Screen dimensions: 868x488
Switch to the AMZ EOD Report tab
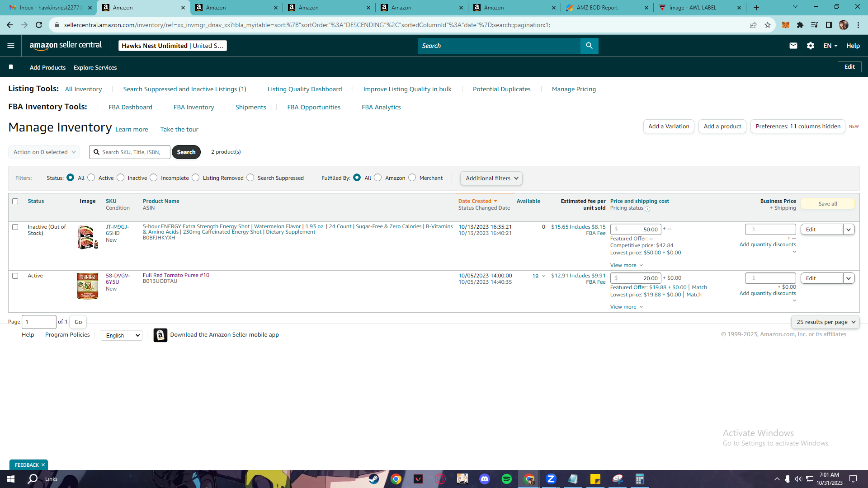pyautogui.click(x=607, y=8)
